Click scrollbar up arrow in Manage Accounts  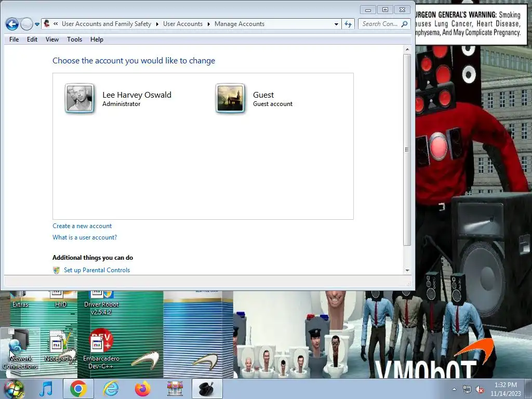point(407,49)
